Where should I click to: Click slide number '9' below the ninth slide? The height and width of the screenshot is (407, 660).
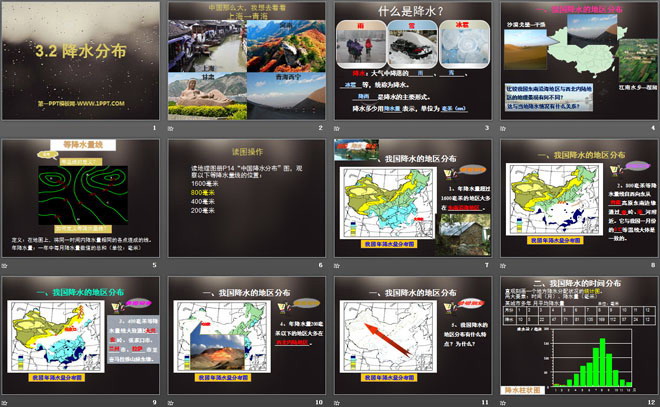[x=154, y=402]
